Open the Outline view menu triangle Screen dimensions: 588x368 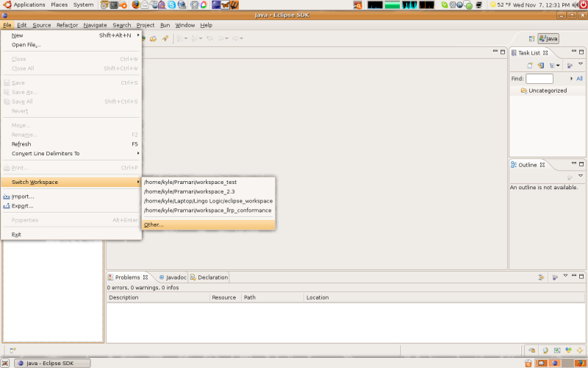(x=581, y=176)
